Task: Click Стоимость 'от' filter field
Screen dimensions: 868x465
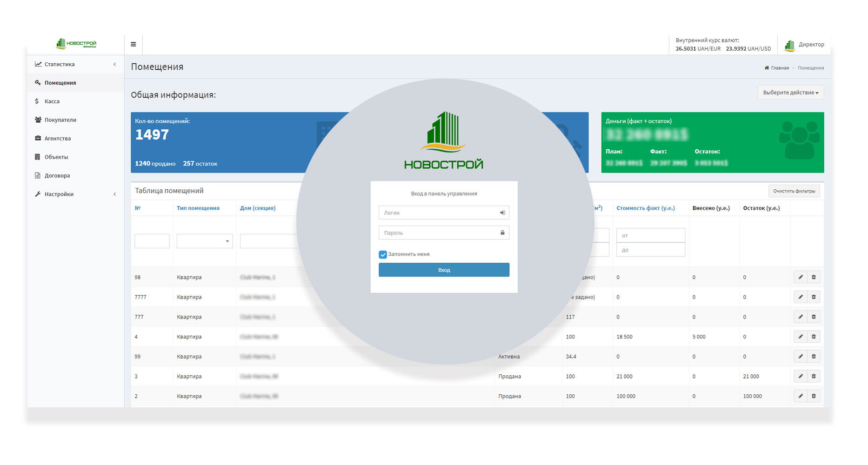Action: tap(651, 235)
